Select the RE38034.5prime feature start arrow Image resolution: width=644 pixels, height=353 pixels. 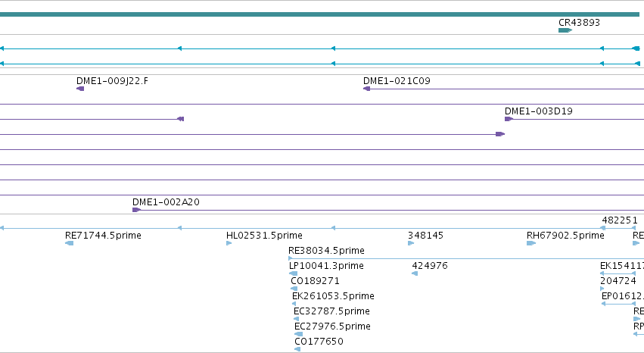click(x=291, y=258)
